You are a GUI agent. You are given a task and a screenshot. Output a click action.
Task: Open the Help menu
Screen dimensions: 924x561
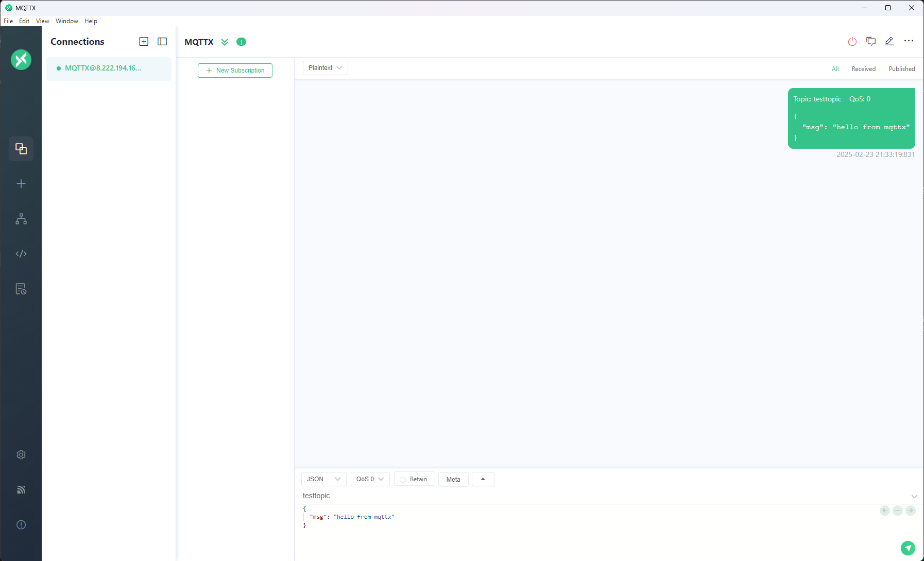coord(91,21)
